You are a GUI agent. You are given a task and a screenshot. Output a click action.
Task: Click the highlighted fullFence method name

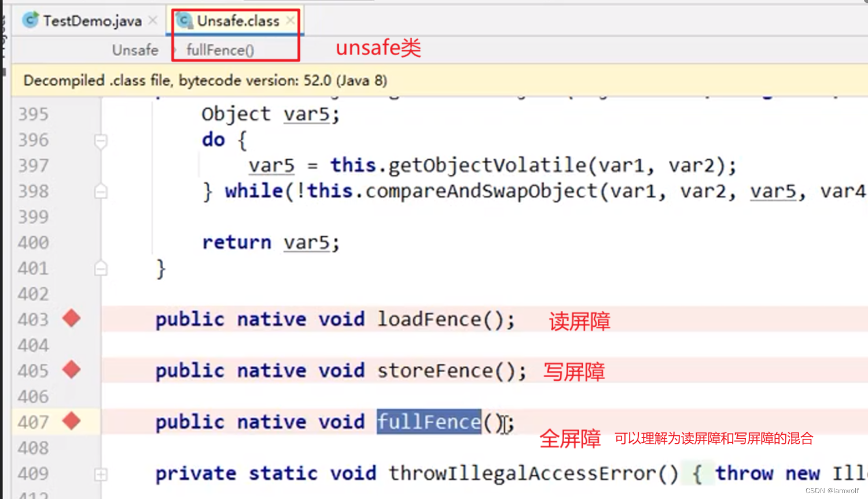(429, 421)
